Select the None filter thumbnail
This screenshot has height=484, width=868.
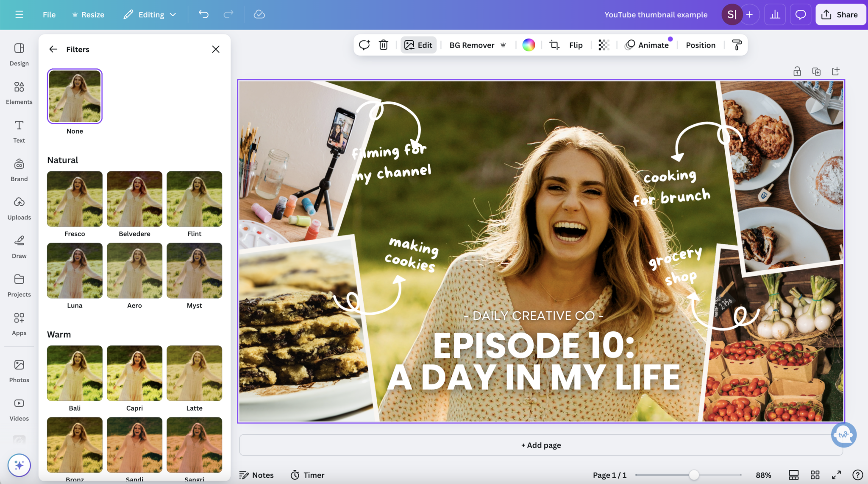(75, 96)
